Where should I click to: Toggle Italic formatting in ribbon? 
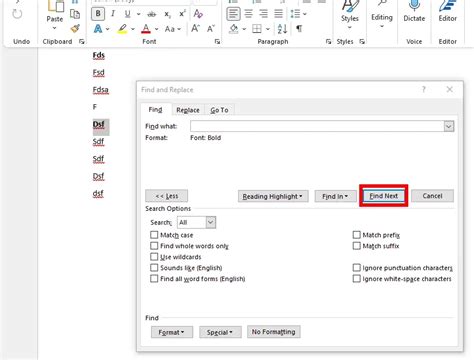[113, 14]
